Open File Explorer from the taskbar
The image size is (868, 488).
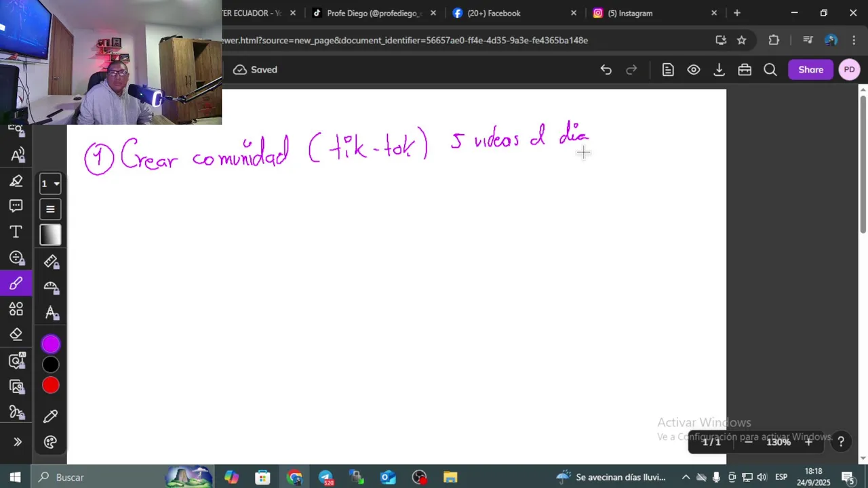point(450,477)
